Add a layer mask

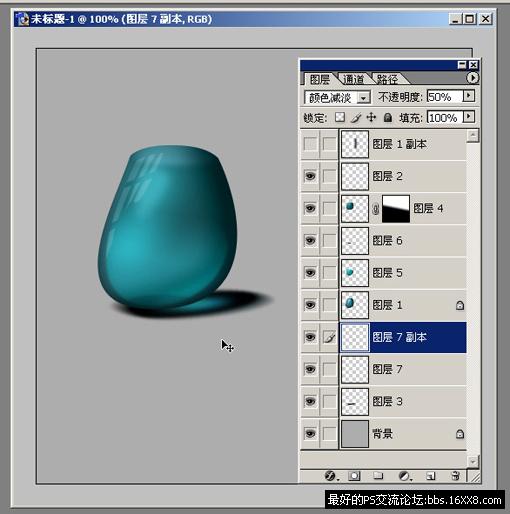coord(354,476)
